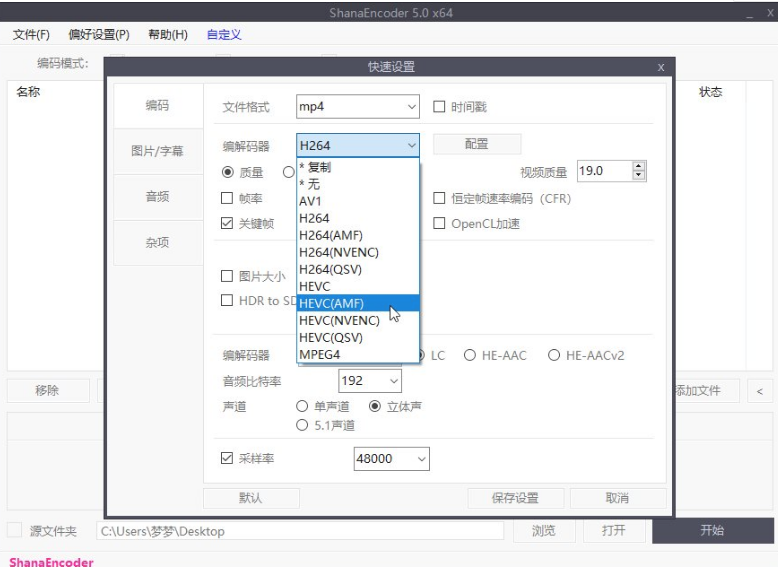Click the 打开 button
The width and height of the screenshot is (778, 567).
[614, 531]
